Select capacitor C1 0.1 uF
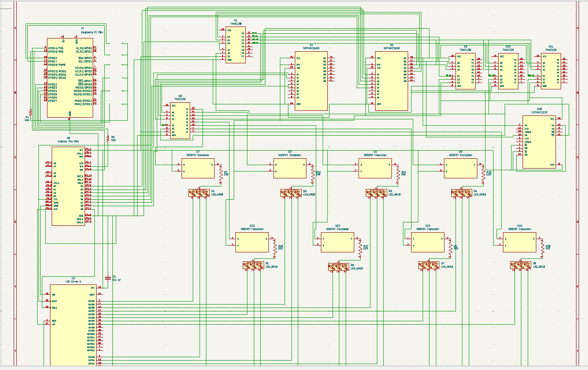This screenshot has height=370, width=588. point(107,278)
